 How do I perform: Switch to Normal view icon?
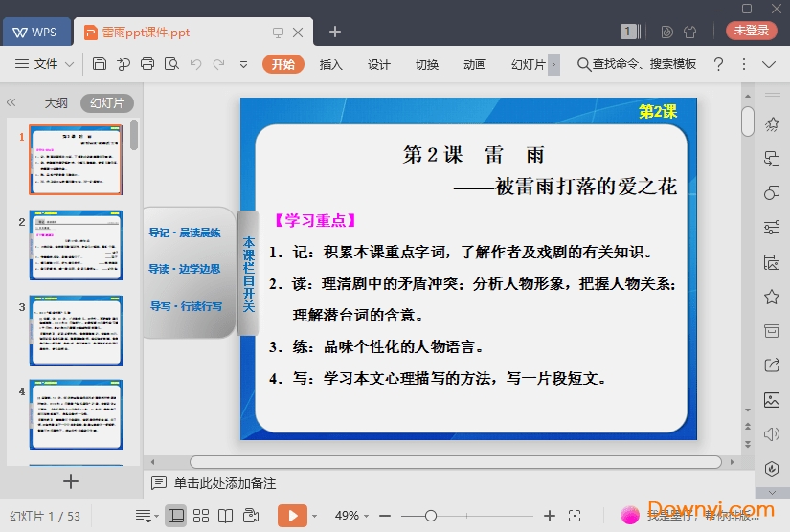pyautogui.click(x=176, y=516)
